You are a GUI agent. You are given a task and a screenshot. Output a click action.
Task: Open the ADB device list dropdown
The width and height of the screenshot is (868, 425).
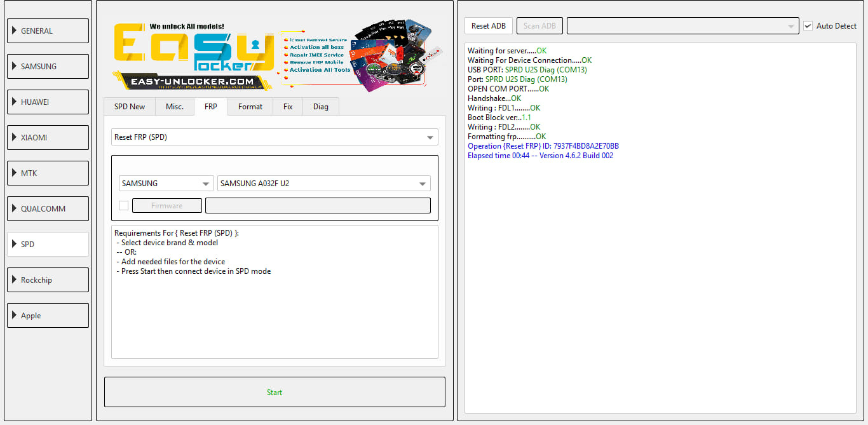click(683, 26)
